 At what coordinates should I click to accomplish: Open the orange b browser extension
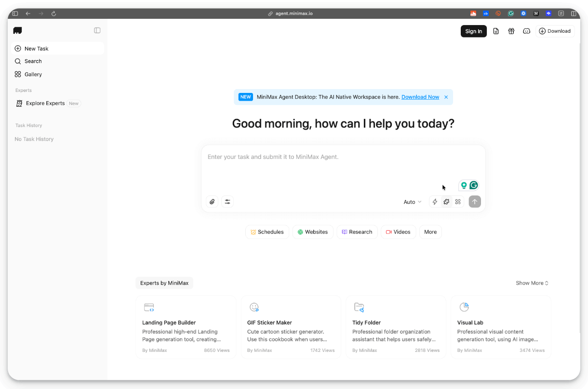tap(498, 13)
